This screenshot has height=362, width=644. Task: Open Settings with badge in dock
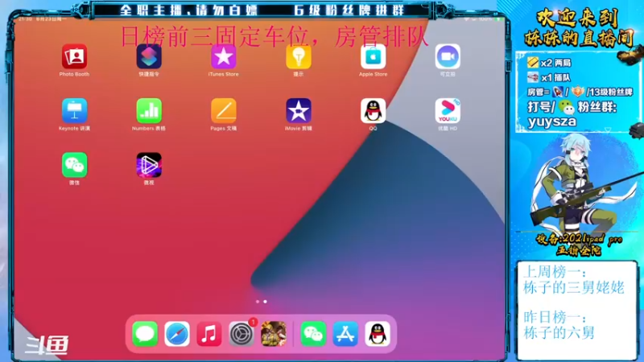(x=242, y=334)
